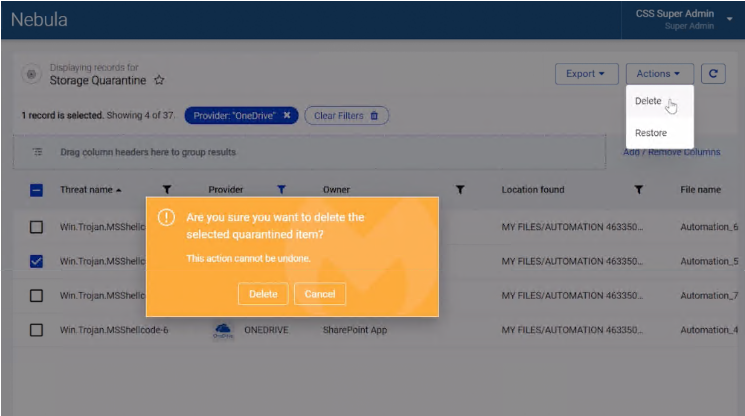Choose Restore from the Actions menu
Screen dimensions: 745x416
pyautogui.click(x=651, y=133)
